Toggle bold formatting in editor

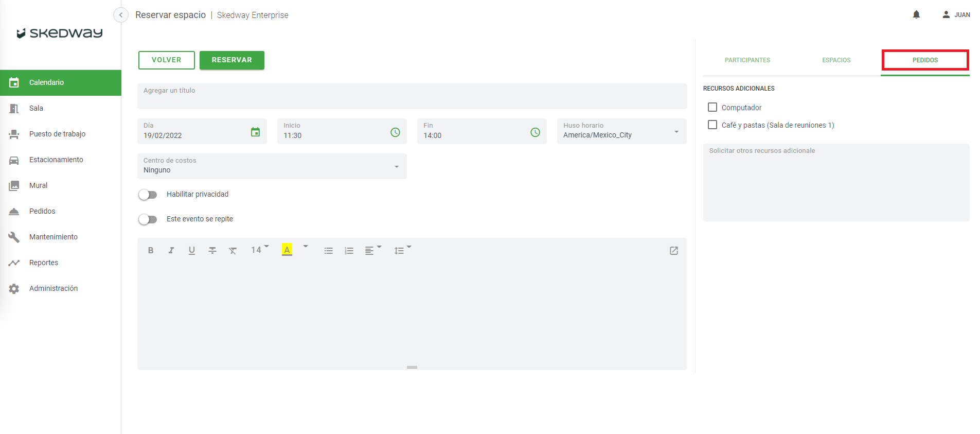(x=151, y=251)
